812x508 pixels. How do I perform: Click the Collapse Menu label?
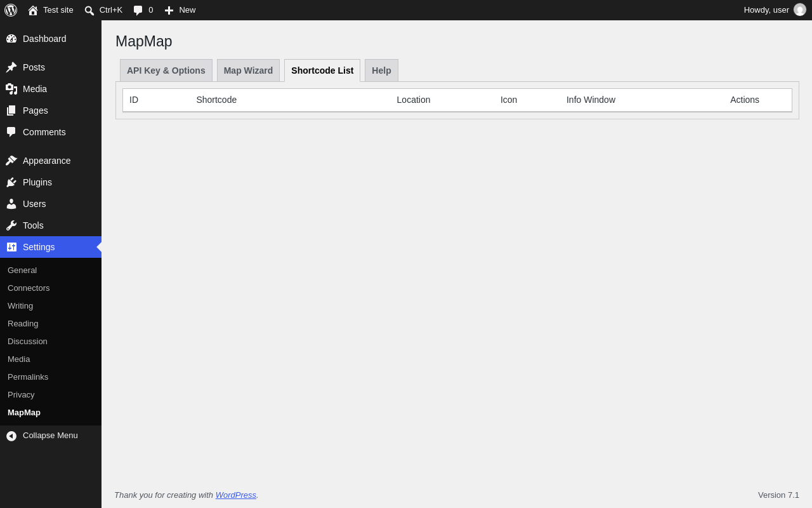(50, 435)
